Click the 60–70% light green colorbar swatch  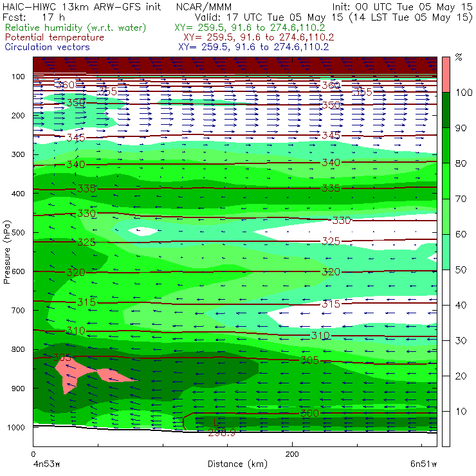coord(446,216)
